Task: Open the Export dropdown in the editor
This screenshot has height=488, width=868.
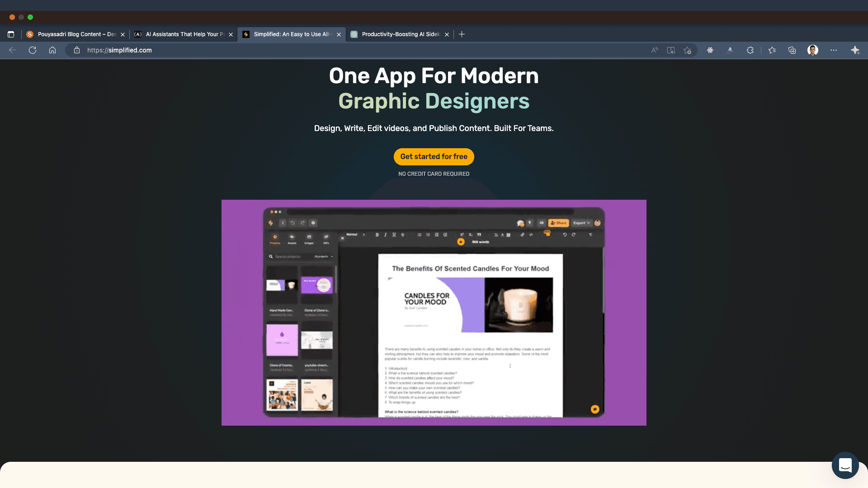Action: (582, 223)
